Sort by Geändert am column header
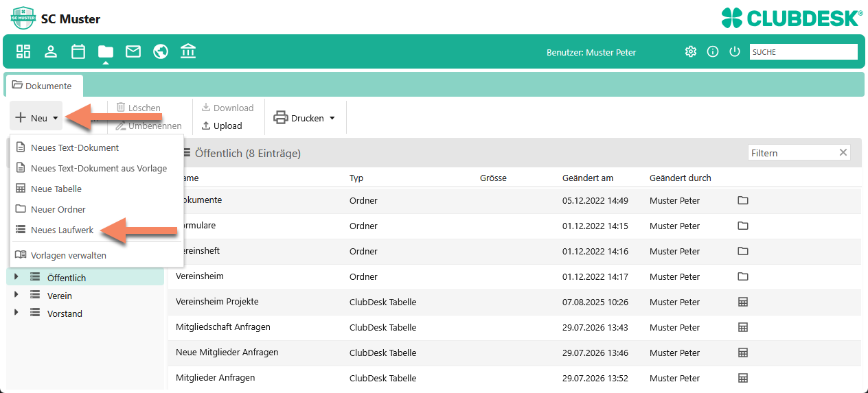 click(588, 178)
